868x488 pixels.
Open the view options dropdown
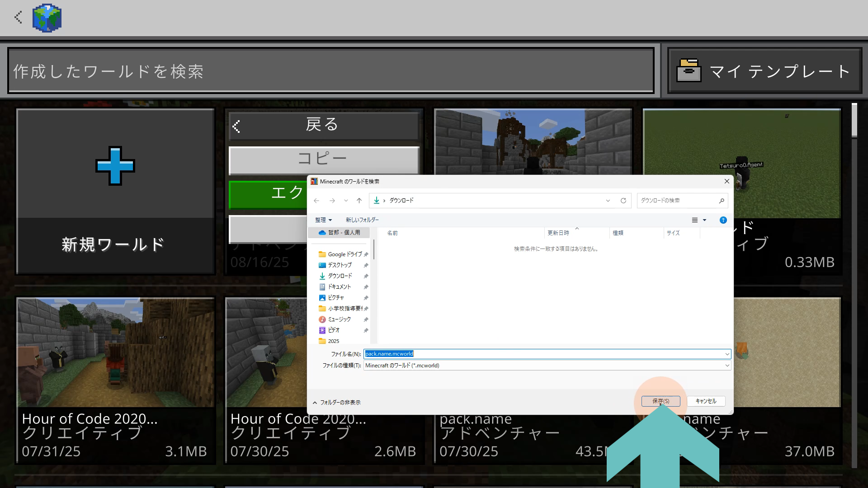(x=704, y=220)
